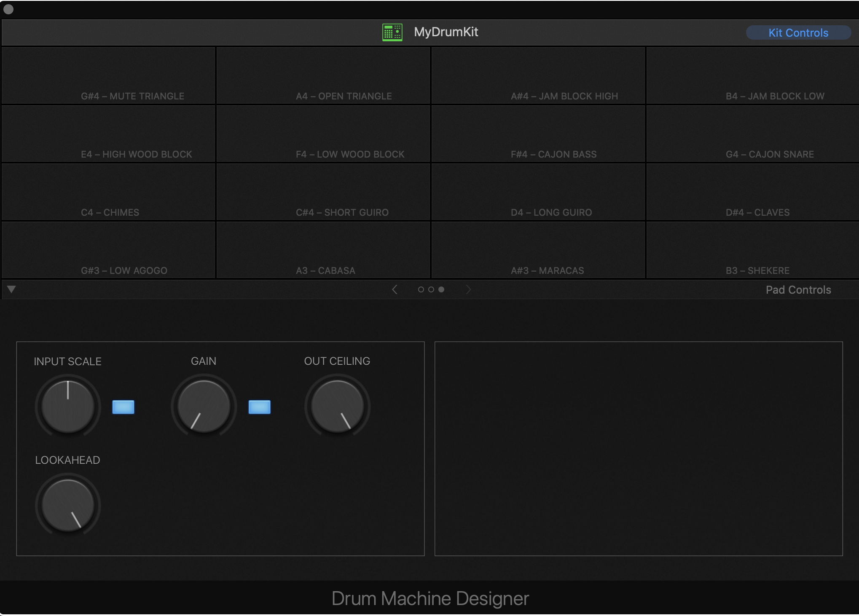Click the Out Ceiling knob
The image size is (859, 616).
tap(337, 406)
